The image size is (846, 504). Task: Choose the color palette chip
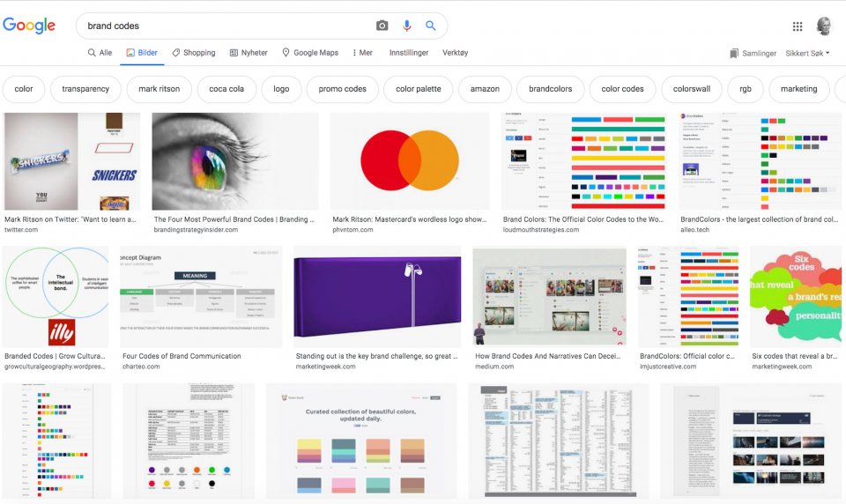(418, 89)
